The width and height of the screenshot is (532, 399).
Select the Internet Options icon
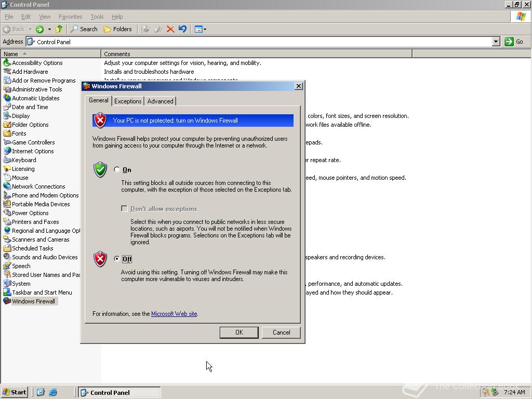(7, 151)
